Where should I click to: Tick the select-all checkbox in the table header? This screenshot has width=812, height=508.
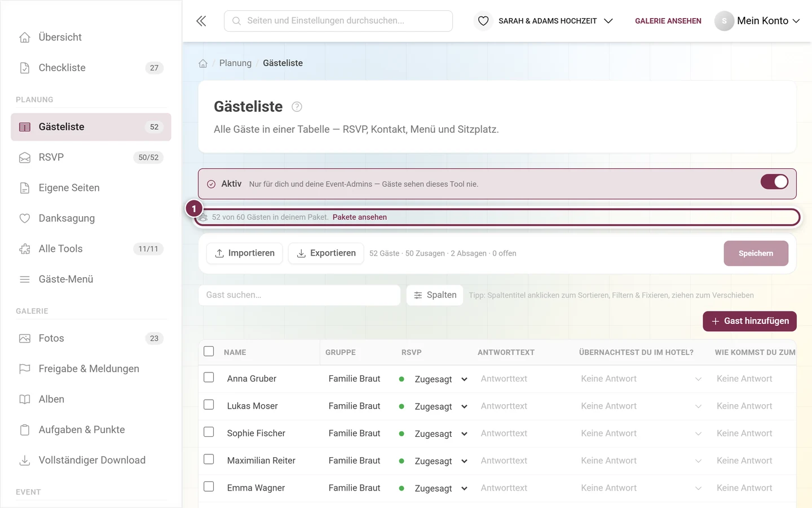tap(209, 351)
